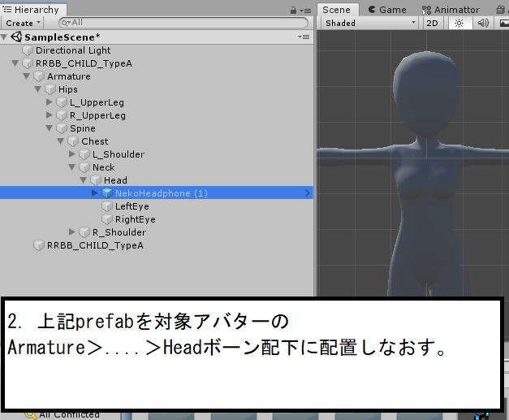Toggle scene audio speaker icon
The image size is (509, 420).
coord(483,23)
